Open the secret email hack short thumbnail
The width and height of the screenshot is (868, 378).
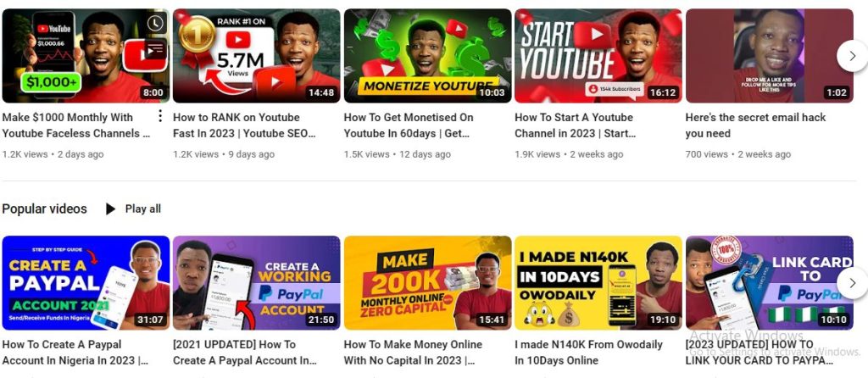[x=770, y=56]
